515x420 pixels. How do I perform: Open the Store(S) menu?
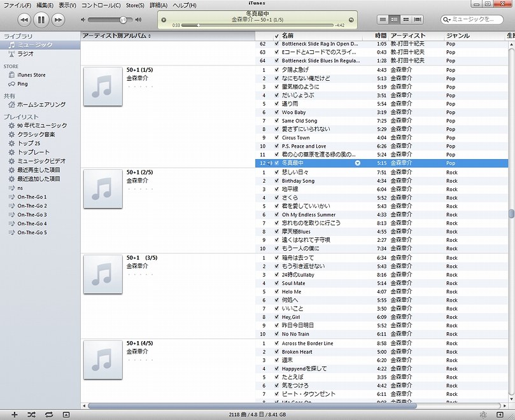(135, 5)
